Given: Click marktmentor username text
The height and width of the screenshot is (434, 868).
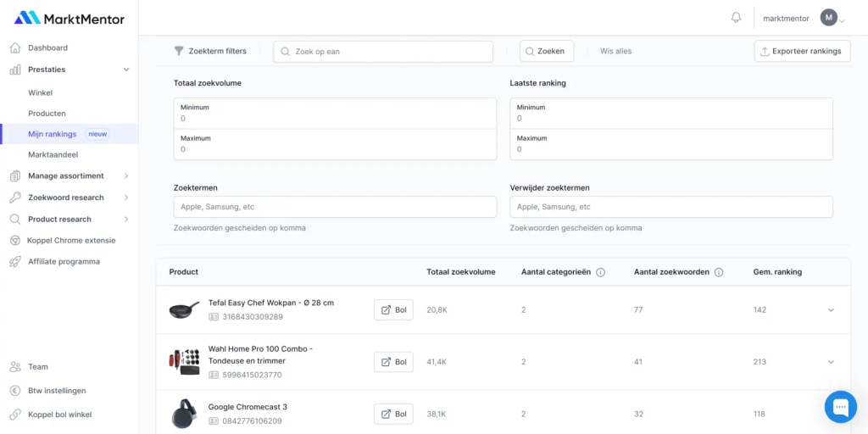Looking at the screenshot, I should [786, 19].
